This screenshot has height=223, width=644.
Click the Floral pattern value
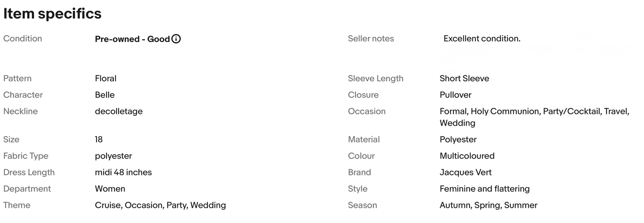tap(106, 78)
